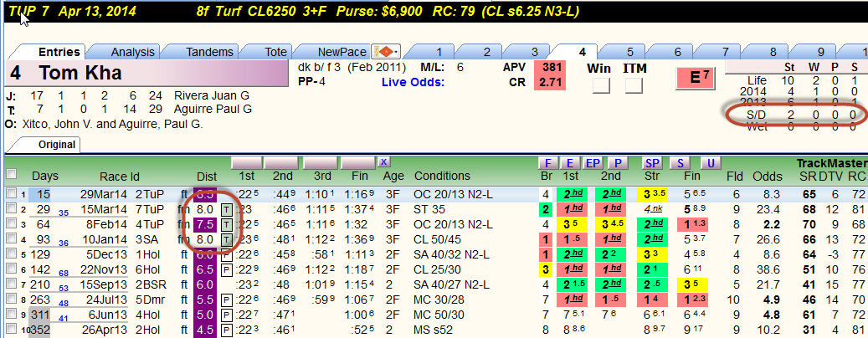Click the purple 7.5 distance cell

205,224
